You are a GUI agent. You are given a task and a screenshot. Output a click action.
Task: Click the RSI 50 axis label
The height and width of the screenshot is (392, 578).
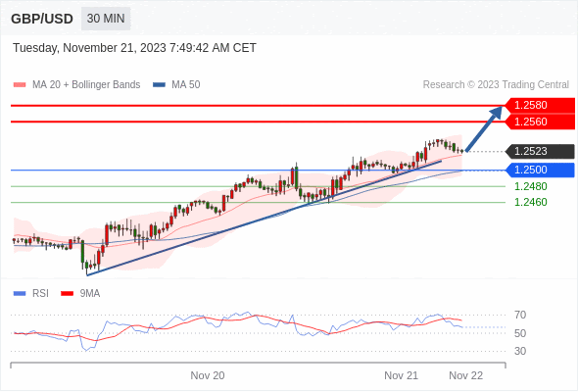tap(520, 333)
